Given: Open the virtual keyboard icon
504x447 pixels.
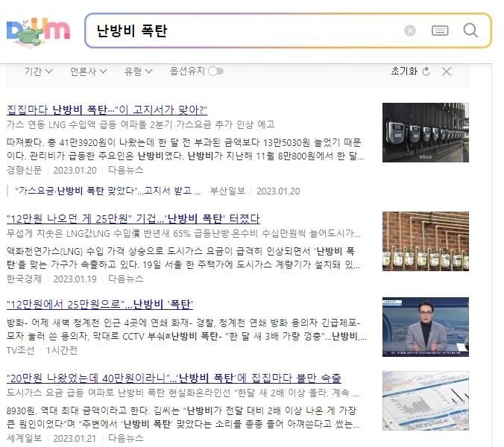Looking at the screenshot, I should [x=440, y=31].
